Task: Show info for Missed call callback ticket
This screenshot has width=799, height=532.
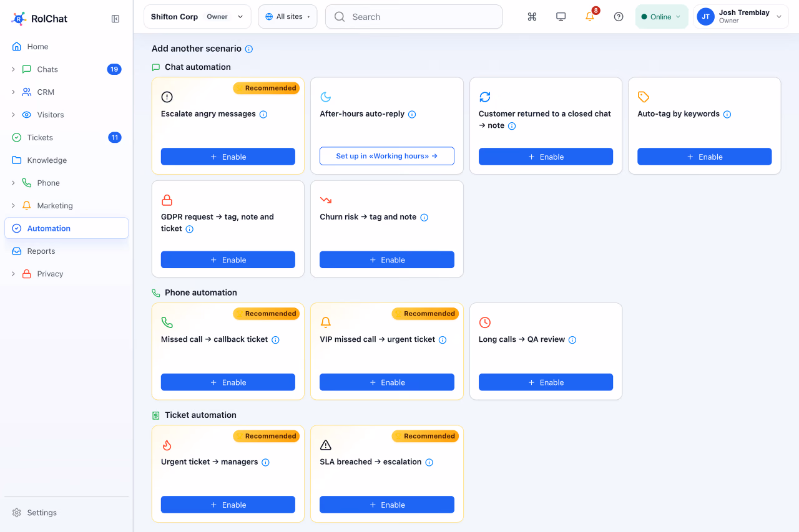Action: click(275, 340)
